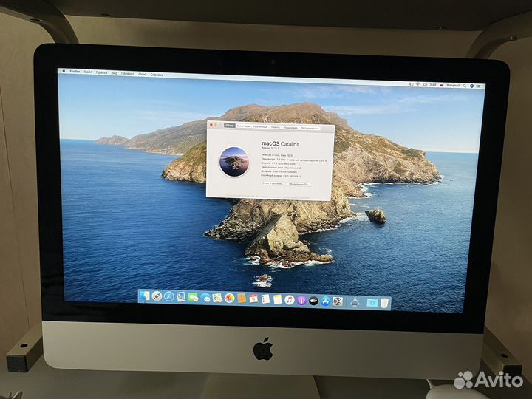The height and width of the screenshot is (399, 532).
Task: Open the Файл menu
Action: point(88,72)
